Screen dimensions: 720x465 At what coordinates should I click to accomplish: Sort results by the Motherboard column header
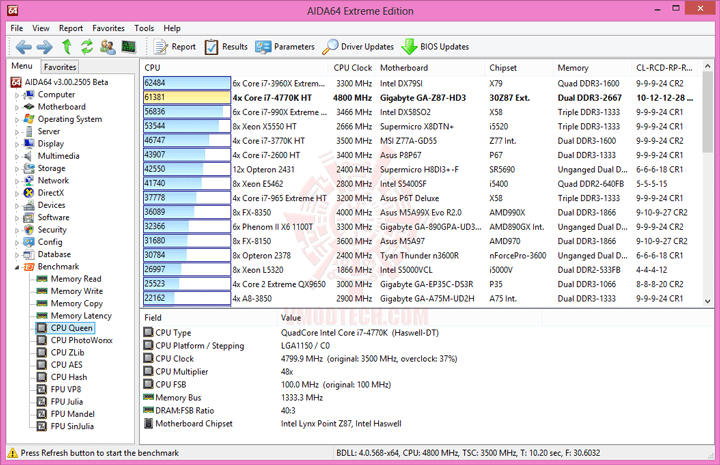point(430,68)
